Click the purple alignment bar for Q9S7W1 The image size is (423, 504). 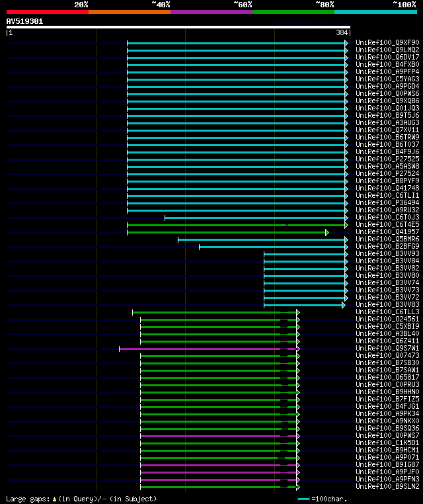[210, 349]
